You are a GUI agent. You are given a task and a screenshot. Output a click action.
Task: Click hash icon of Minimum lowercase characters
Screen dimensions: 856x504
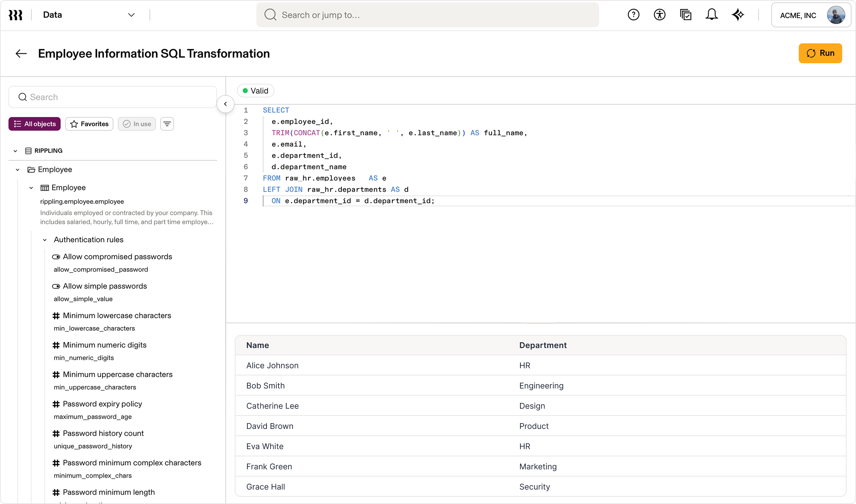56,316
